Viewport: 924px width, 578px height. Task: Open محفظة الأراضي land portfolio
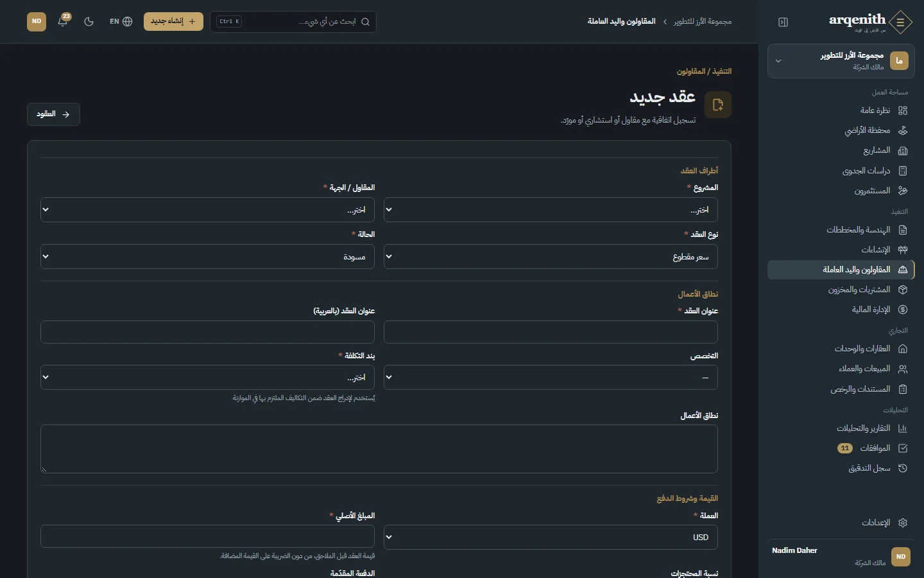(841, 130)
